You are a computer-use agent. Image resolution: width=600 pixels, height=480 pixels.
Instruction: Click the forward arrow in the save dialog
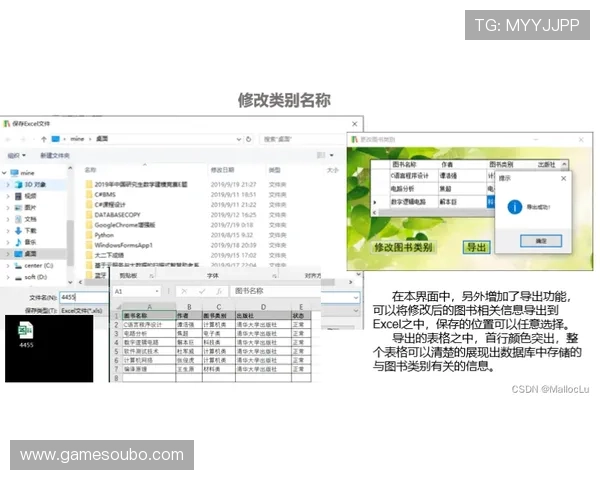[23, 139]
